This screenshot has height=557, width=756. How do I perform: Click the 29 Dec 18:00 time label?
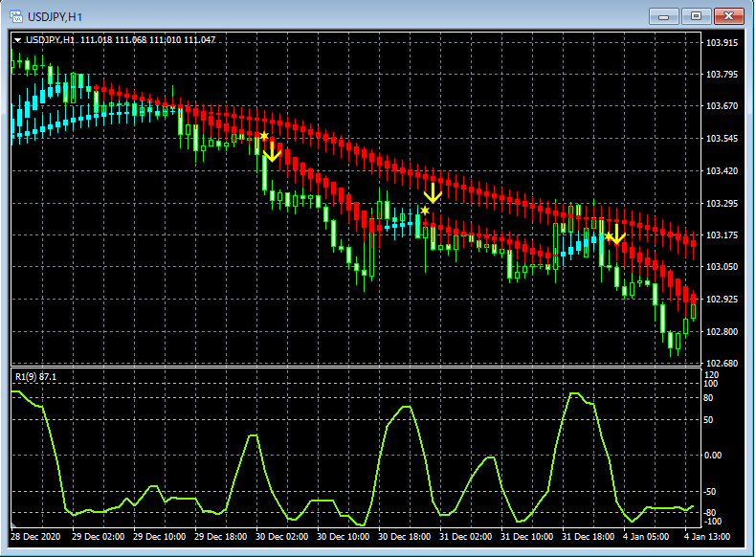coord(220,537)
